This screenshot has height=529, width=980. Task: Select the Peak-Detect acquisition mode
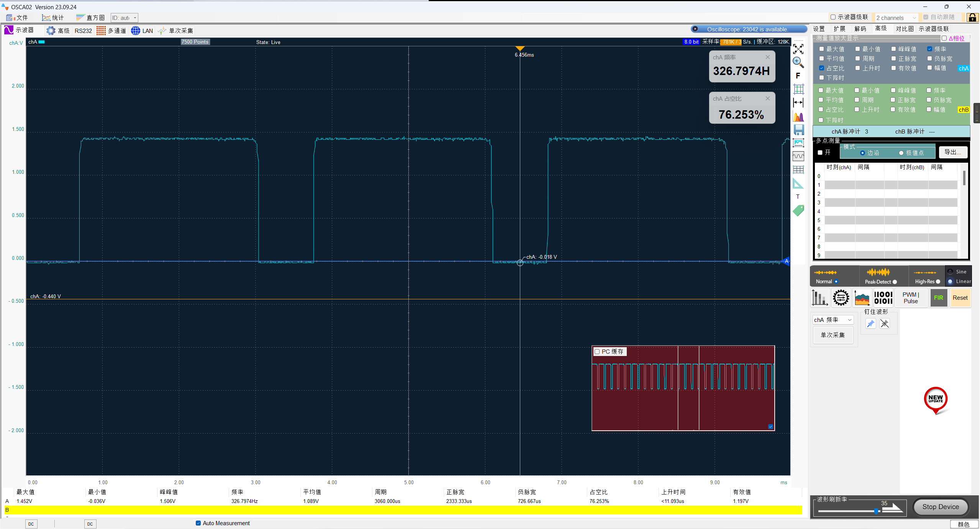(895, 282)
